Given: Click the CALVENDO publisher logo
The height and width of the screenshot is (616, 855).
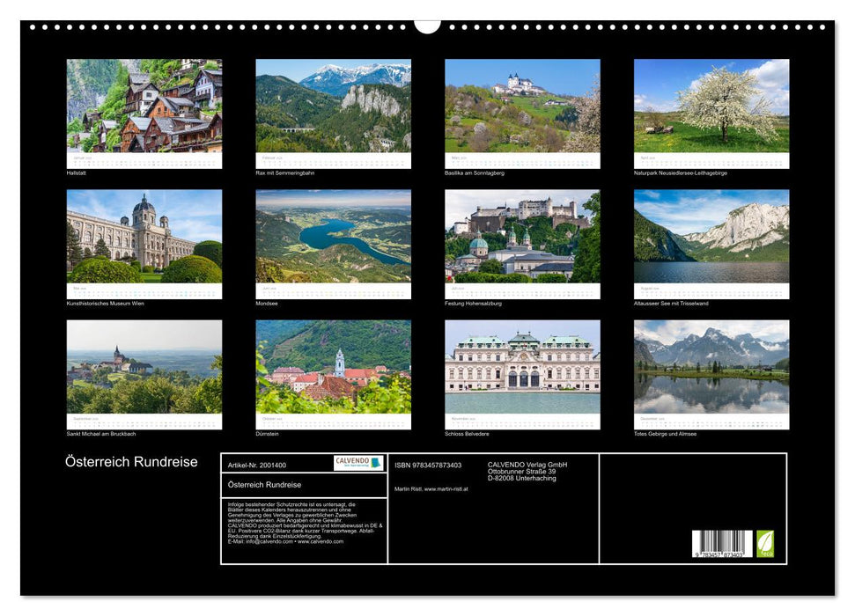Looking at the screenshot, I should coord(350,462).
